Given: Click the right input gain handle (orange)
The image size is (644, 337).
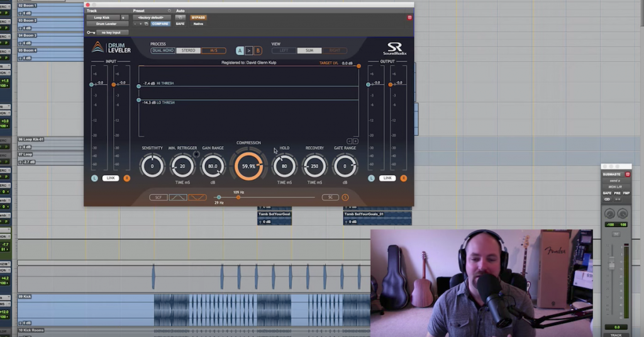Looking at the screenshot, I should tap(114, 84).
